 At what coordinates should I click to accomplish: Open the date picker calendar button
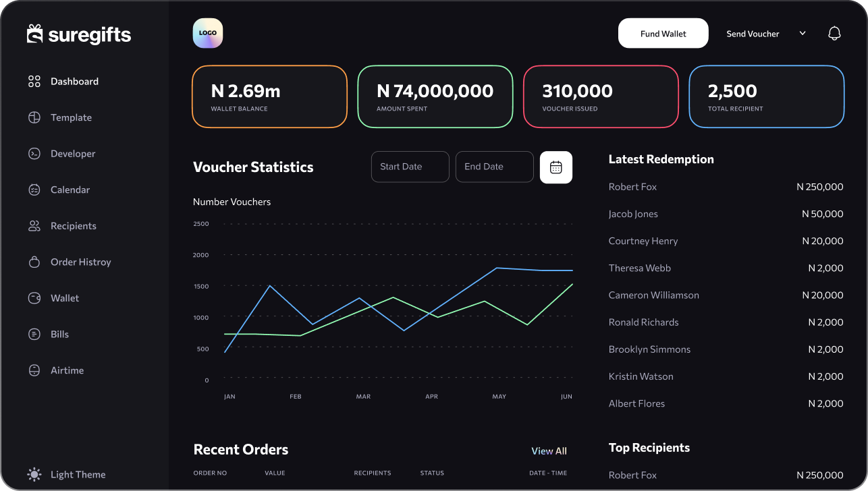(x=556, y=167)
